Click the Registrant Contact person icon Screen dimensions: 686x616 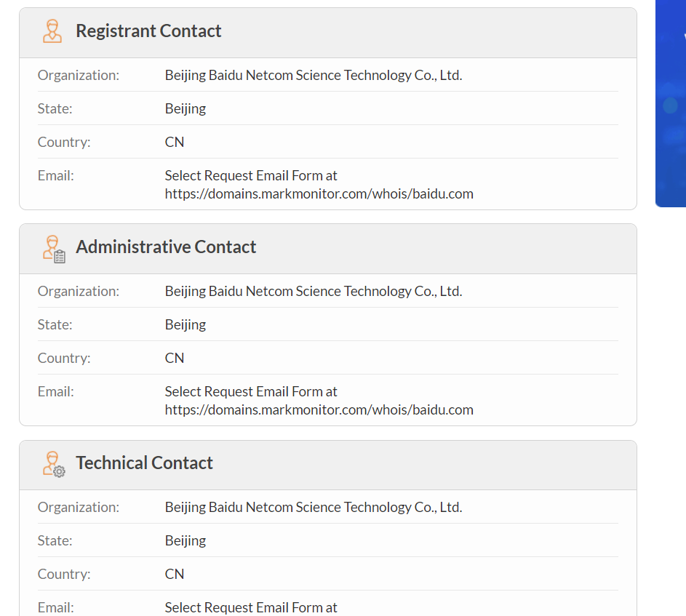pos(52,31)
